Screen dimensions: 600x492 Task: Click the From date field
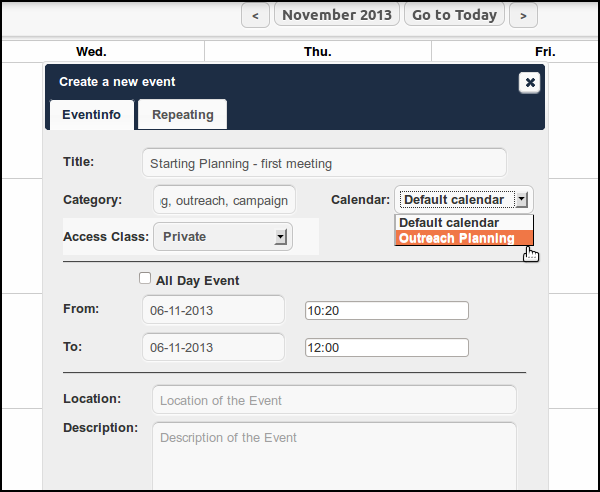pyautogui.click(x=213, y=310)
